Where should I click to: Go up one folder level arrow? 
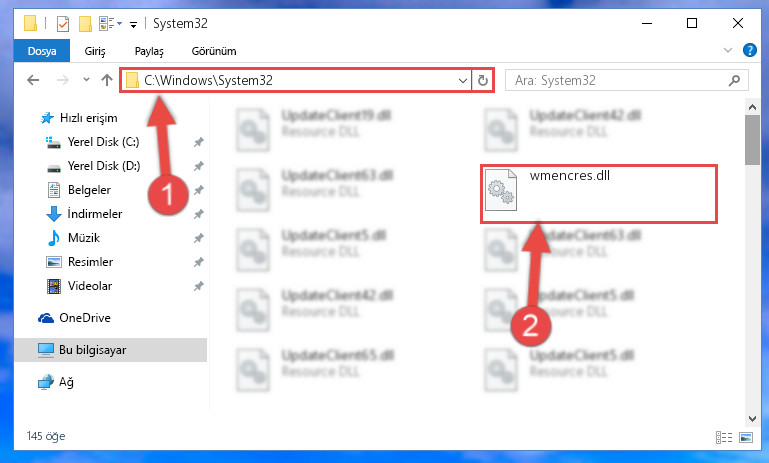point(107,80)
